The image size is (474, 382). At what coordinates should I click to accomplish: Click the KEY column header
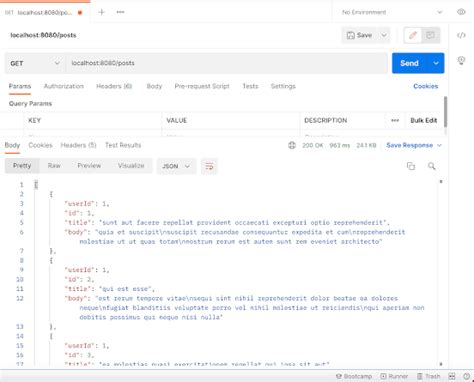pos(34,120)
